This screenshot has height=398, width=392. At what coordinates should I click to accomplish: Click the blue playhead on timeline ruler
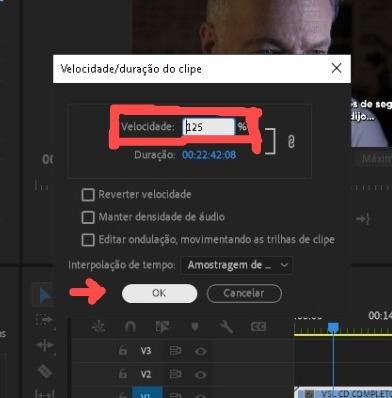(x=333, y=327)
